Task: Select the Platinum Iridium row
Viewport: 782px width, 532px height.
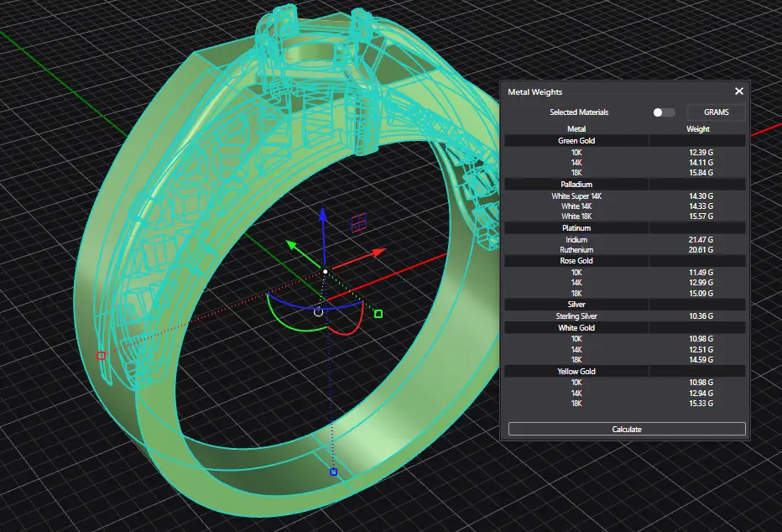Action: coord(576,240)
